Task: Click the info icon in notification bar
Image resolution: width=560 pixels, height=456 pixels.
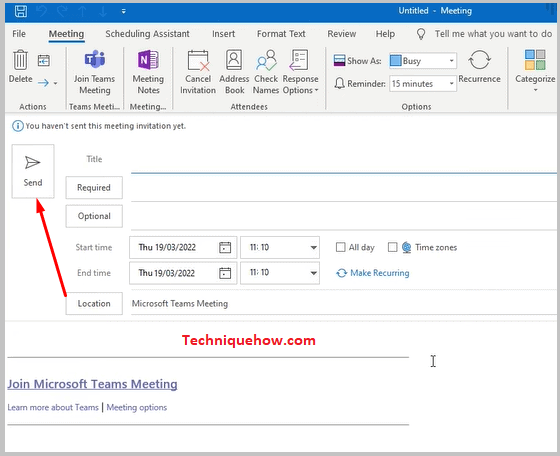Action: click(18, 126)
